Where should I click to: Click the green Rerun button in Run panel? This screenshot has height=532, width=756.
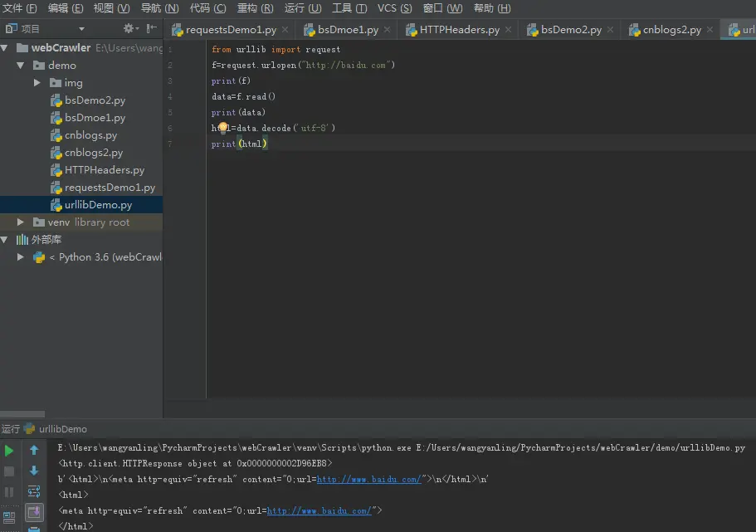tap(8, 451)
